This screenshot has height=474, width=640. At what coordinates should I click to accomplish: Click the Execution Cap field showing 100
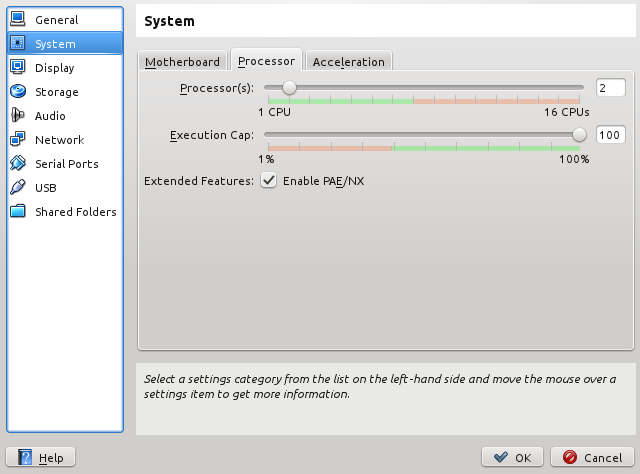[611, 135]
